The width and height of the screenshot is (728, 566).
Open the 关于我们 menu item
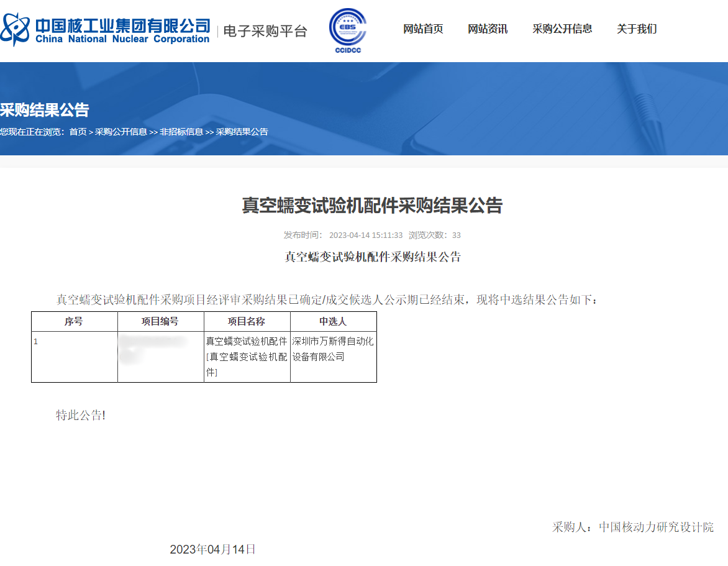(x=637, y=29)
